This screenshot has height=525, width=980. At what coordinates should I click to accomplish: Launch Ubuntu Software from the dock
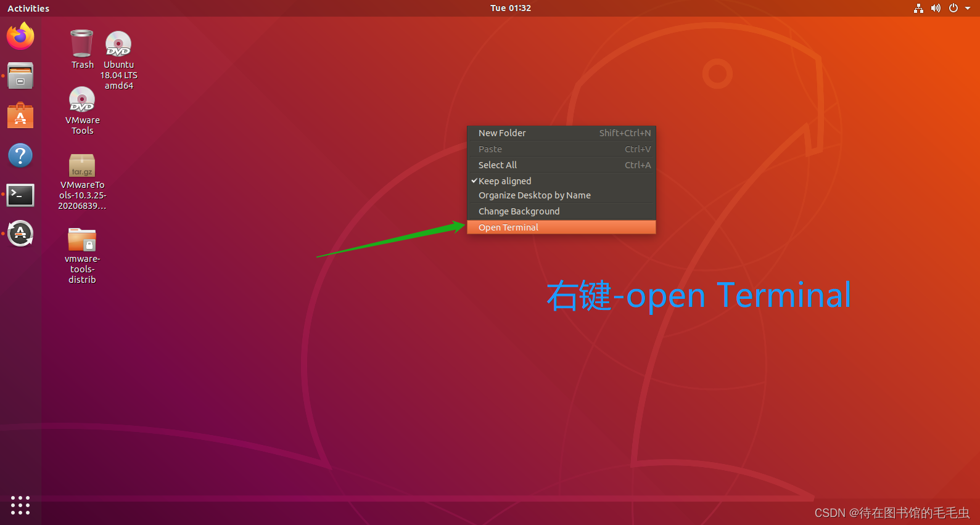pyautogui.click(x=20, y=115)
